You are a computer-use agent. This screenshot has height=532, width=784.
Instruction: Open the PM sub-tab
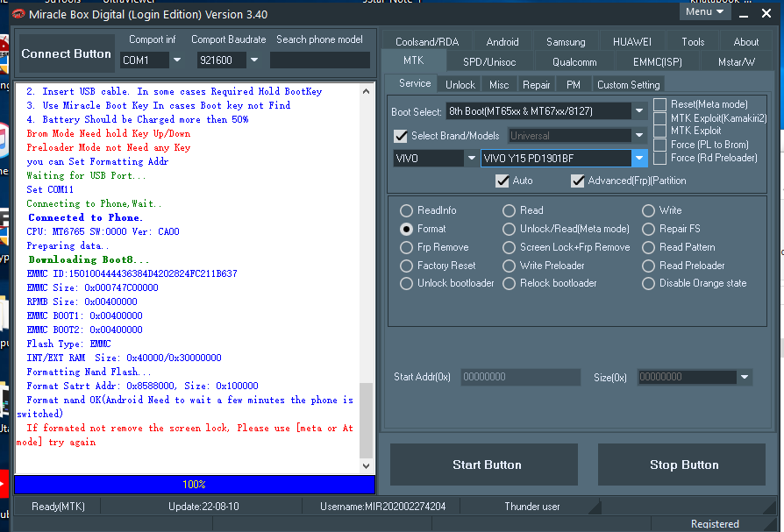(x=573, y=85)
